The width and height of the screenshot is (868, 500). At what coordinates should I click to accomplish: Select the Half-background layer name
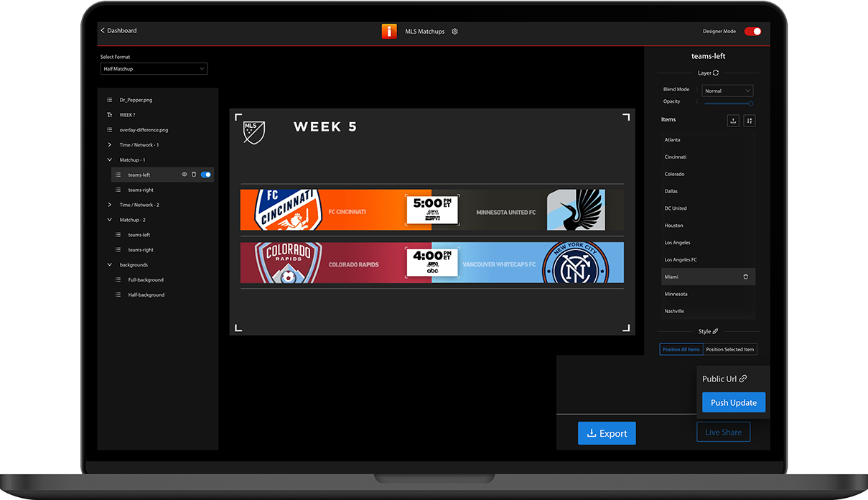(146, 295)
